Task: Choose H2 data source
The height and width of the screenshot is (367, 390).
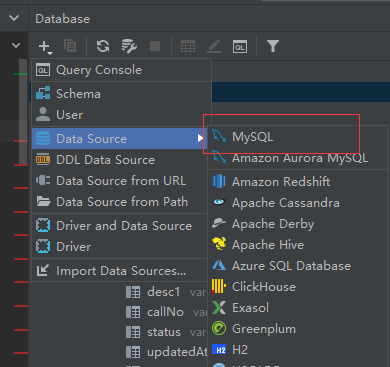Action: [297, 350]
